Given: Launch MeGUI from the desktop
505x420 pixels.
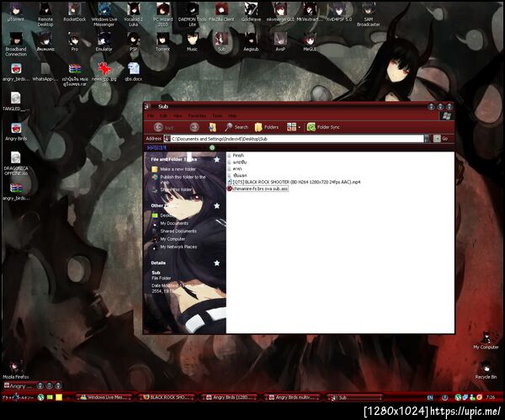Looking at the screenshot, I should point(310,42).
